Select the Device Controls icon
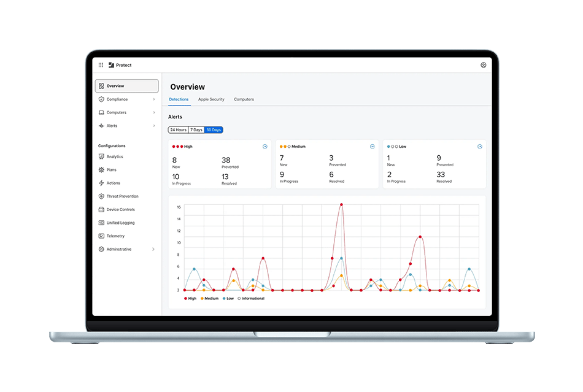This screenshot has width=583, height=392. tap(101, 210)
